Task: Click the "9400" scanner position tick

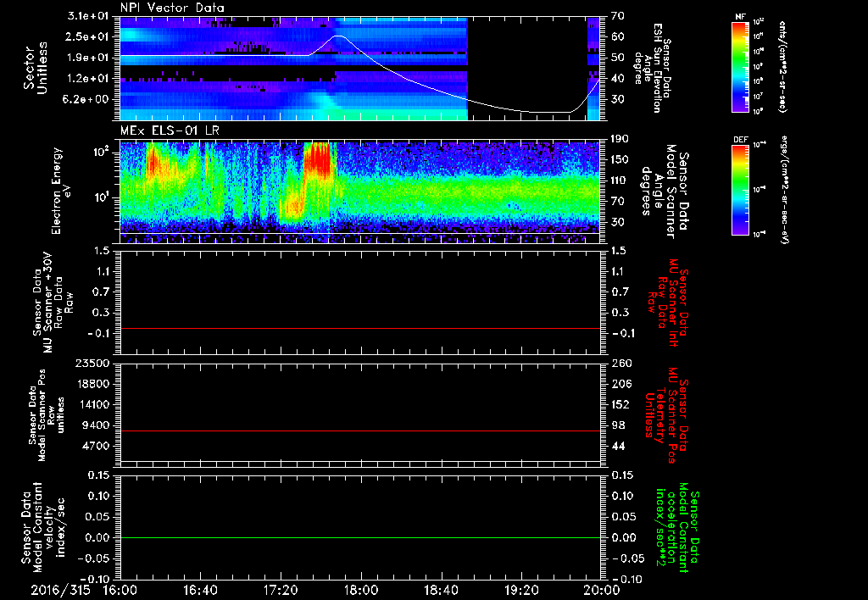Action: tap(95, 425)
